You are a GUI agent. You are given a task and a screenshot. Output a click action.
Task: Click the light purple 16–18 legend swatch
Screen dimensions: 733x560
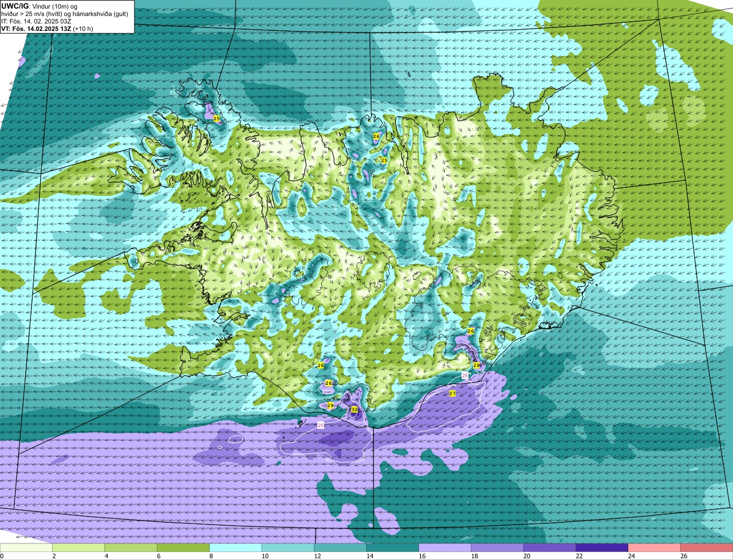click(445, 548)
